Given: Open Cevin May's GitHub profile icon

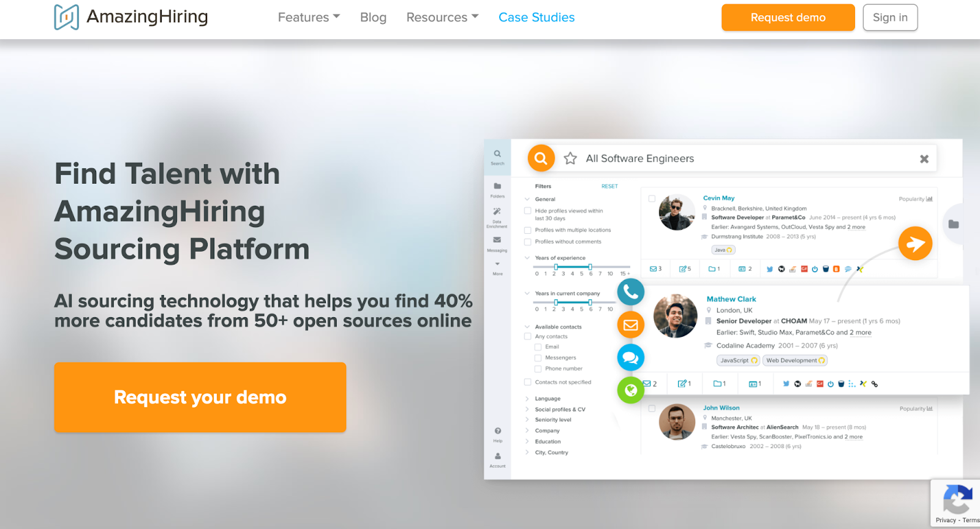Looking at the screenshot, I should (782, 269).
